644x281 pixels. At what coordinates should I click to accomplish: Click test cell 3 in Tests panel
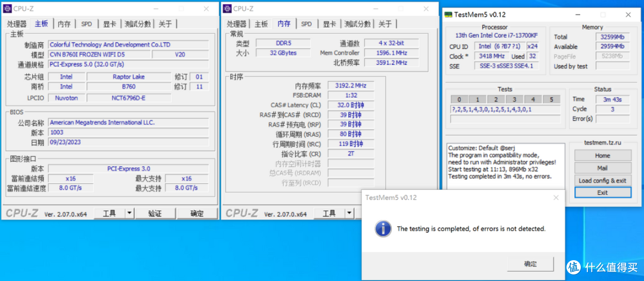point(514,99)
